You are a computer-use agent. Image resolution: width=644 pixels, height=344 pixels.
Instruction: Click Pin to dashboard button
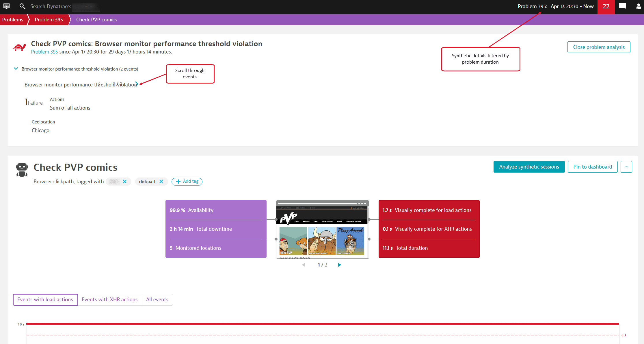593,167
